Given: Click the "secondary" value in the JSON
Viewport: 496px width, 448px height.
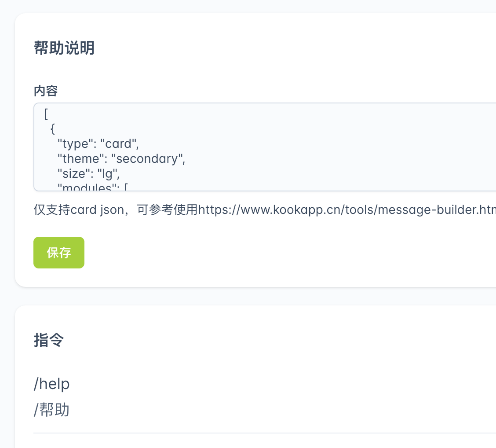Looking at the screenshot, I should coord(148,158).
